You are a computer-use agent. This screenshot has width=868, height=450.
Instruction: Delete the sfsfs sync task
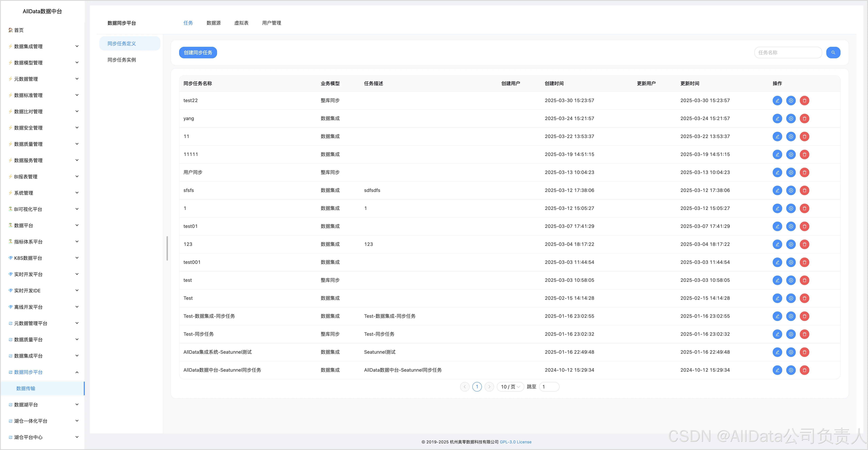[x=804, y=190]
